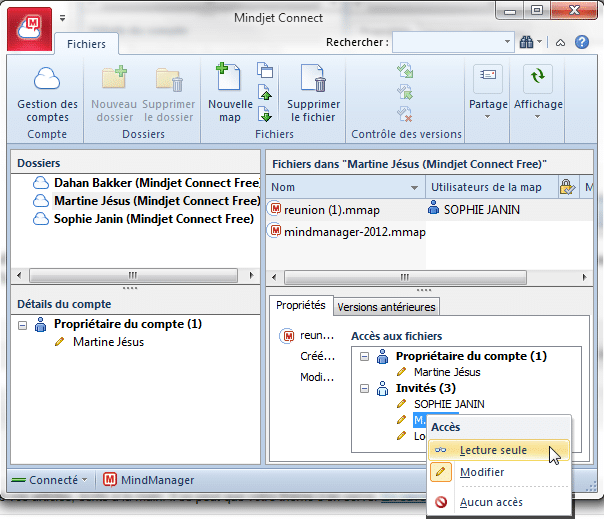Open dropdown arrow next to binoculars
The height and width of the screenshot is (520, 604).
pos(539,41)
